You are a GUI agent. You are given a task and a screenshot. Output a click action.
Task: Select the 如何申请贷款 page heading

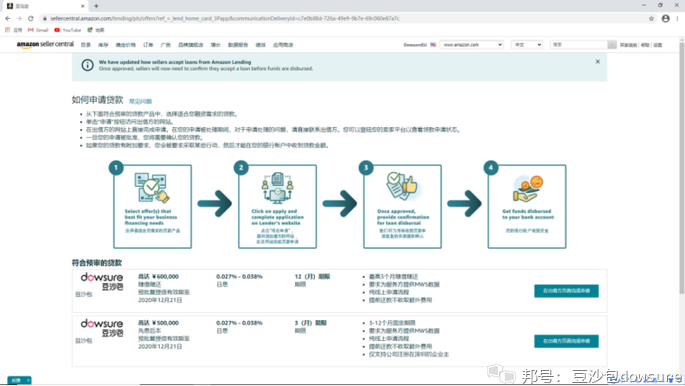(97, 100)
